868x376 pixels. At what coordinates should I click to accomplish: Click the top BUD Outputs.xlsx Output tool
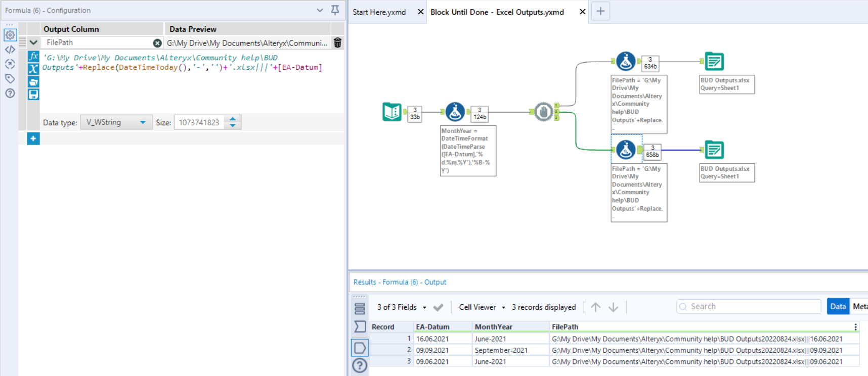[714, 62]
